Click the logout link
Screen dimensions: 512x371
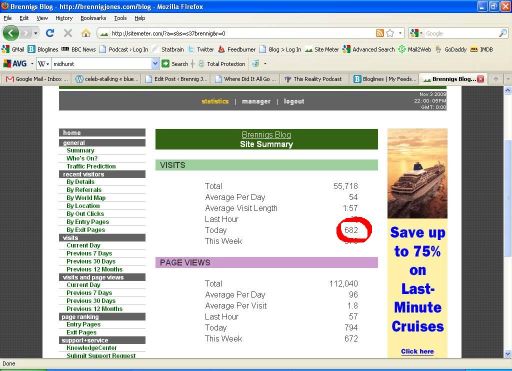pyautogui.click(x=294, y=101)
